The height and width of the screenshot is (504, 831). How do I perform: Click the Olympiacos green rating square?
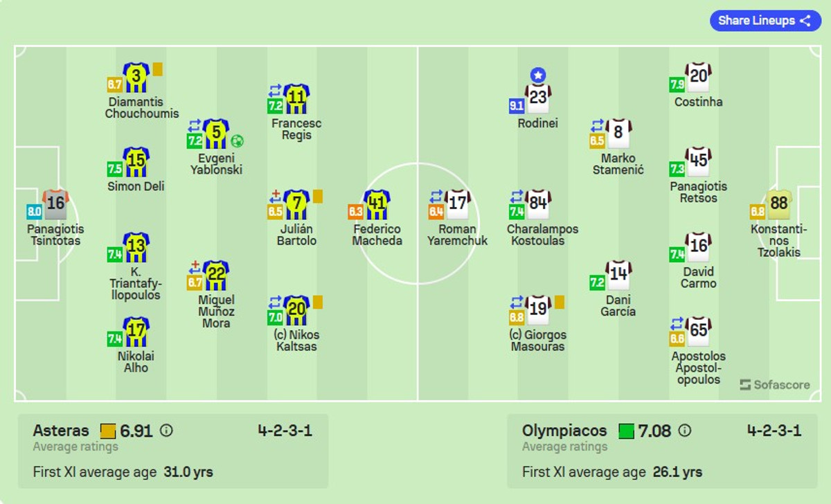(627, 431)
